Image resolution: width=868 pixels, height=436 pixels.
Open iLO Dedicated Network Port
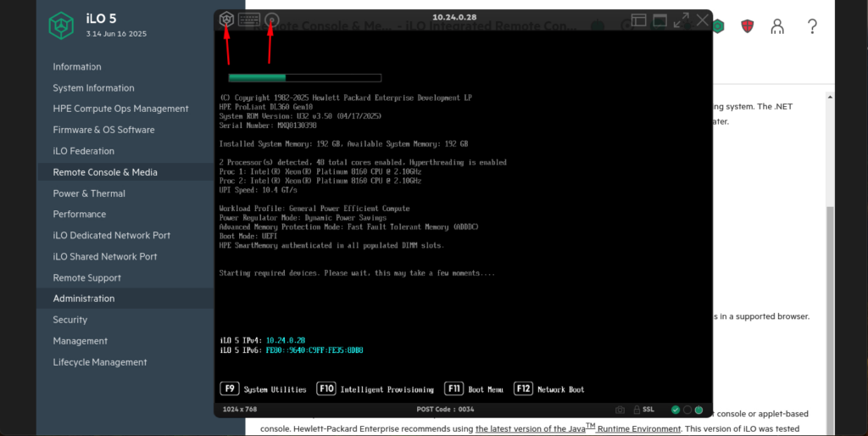[x=112, y=235]
